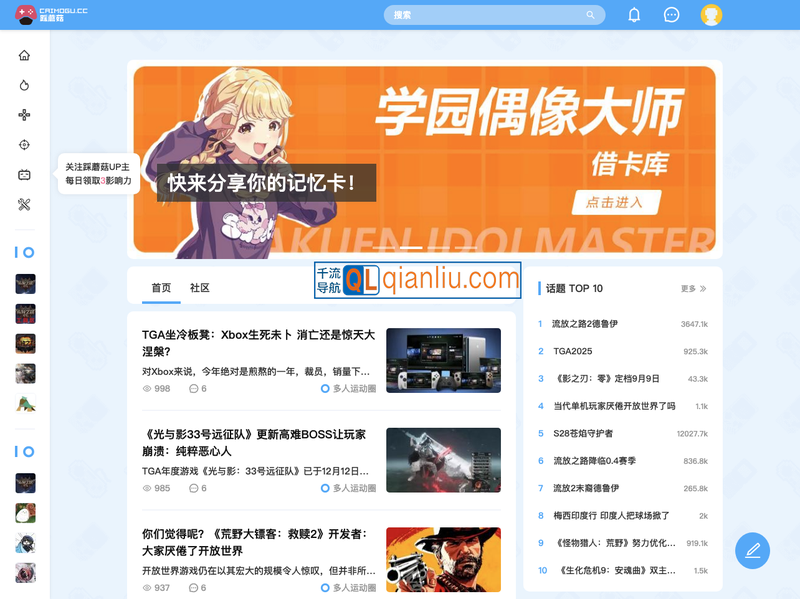This screenshot has width=800, height=599.
Task: Click the user avatar in the top right
Action: click(x=711, y=14)
